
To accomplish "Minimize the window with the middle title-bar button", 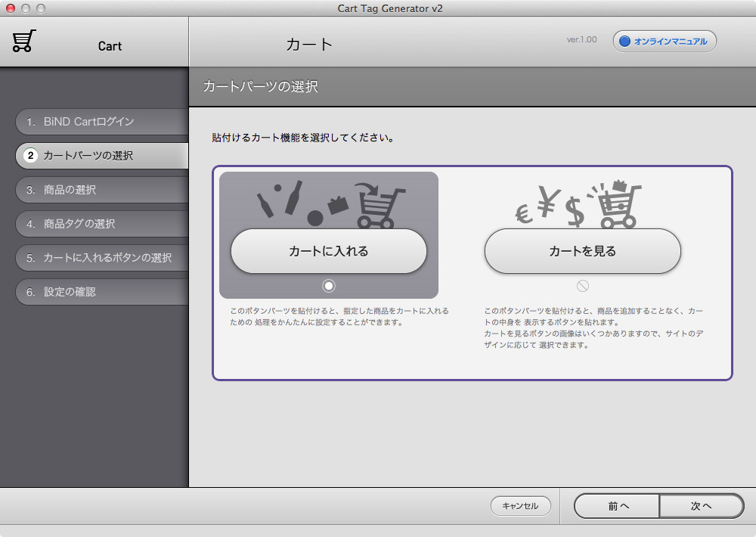I will click(26, 8).
